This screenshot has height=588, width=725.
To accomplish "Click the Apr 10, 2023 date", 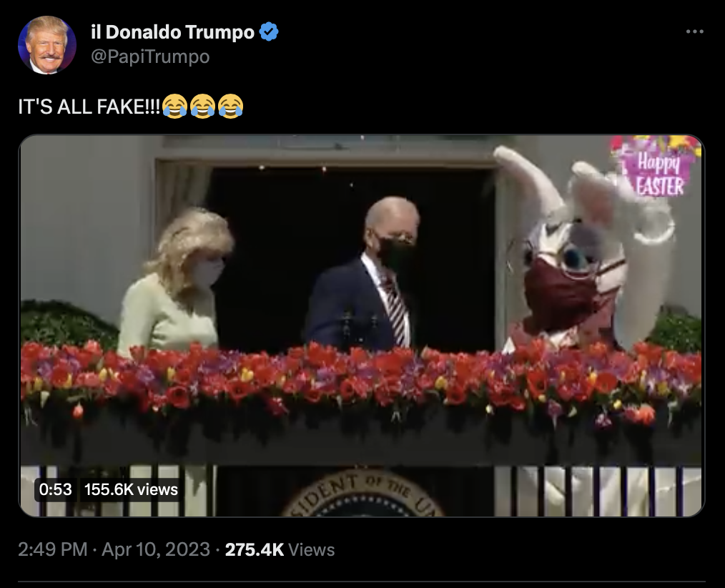I will tap(156, 549).
